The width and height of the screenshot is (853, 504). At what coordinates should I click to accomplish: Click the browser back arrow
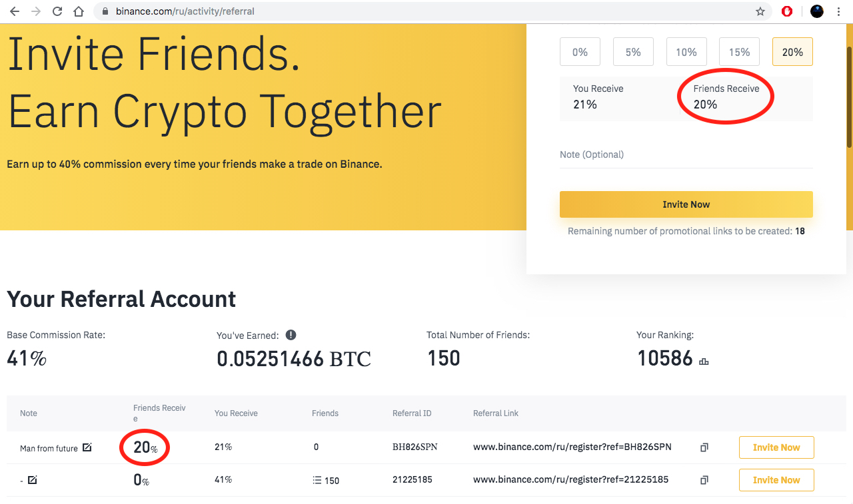click(15, 11)
